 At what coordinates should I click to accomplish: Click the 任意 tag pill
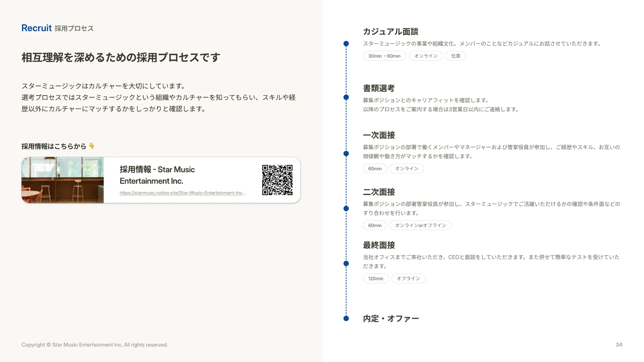(455, 56)
